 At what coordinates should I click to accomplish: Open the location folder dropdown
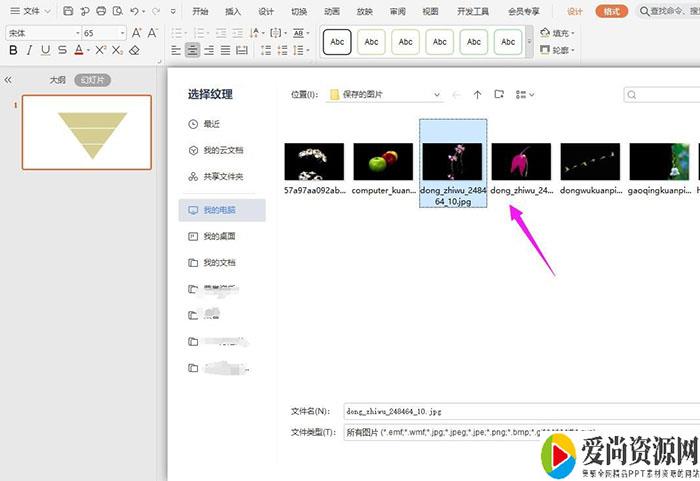tap(437, 95)
